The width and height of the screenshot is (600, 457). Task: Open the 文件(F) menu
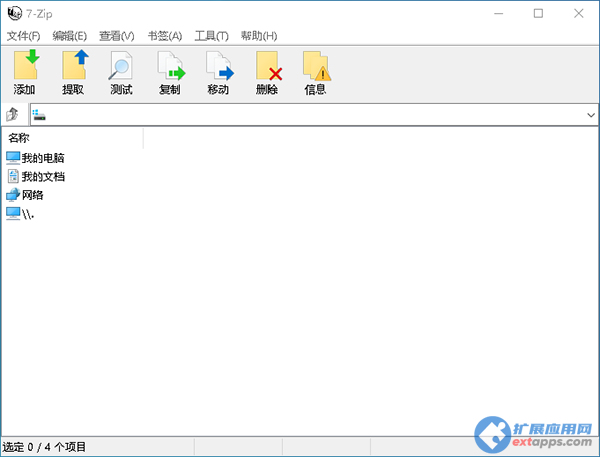23,36
